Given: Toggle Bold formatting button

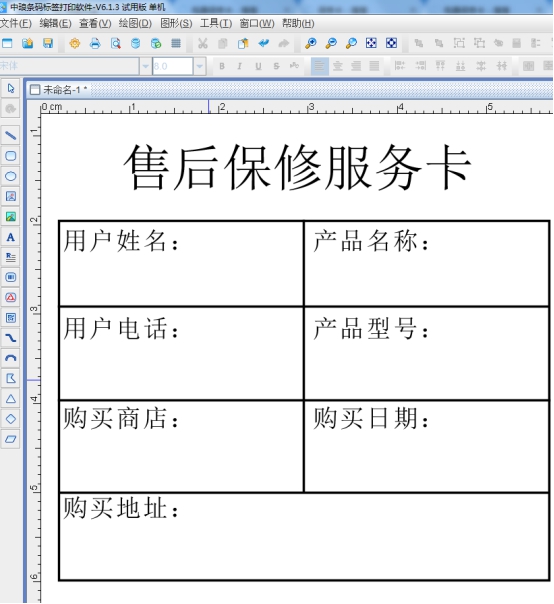Looking at the screenshot, I should [x=222, y=66].
